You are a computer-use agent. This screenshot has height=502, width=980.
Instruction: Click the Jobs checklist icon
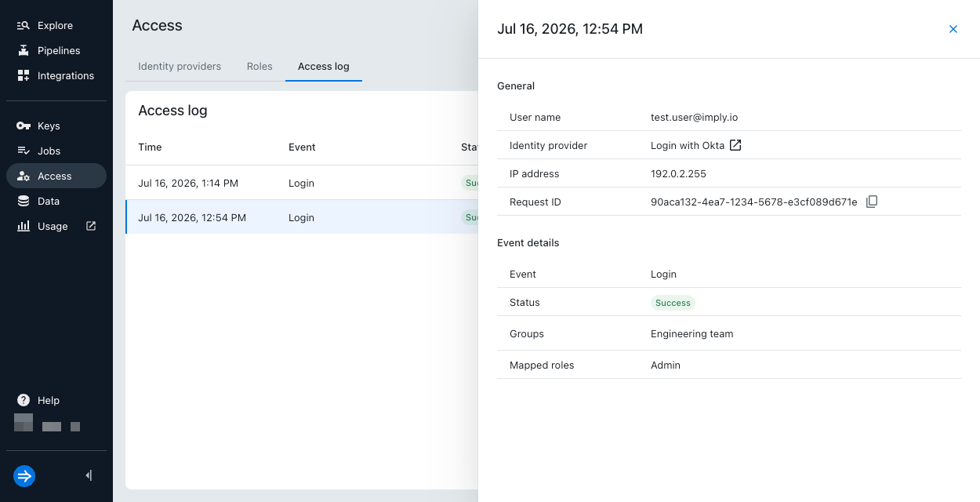pos(24,151)
